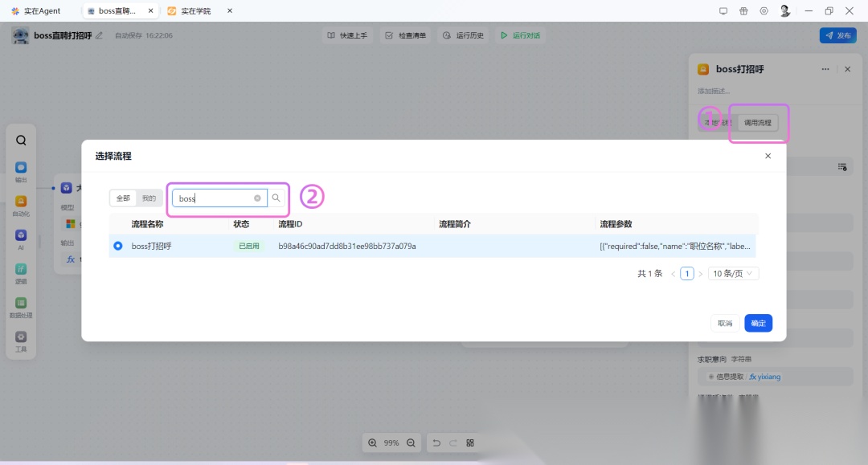Image resolution: width=868 pixels, height=465 pixels.
Task: Select page 1 in pagination
Action: pyautogui.click(x=687, y=274)
